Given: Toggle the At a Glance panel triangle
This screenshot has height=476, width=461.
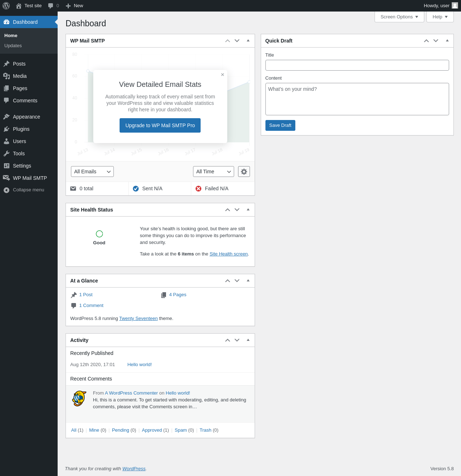Looking at the screenshot, I should 248,281.
